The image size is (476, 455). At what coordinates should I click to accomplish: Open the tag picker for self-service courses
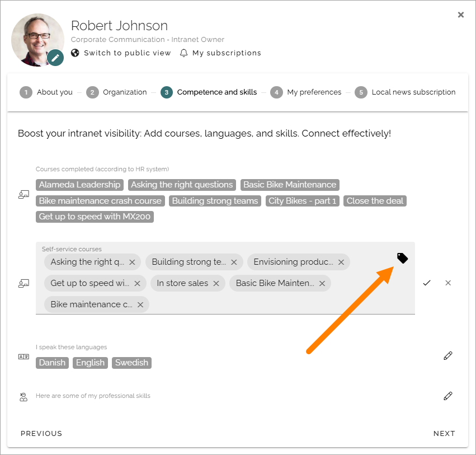click(403, 258)
